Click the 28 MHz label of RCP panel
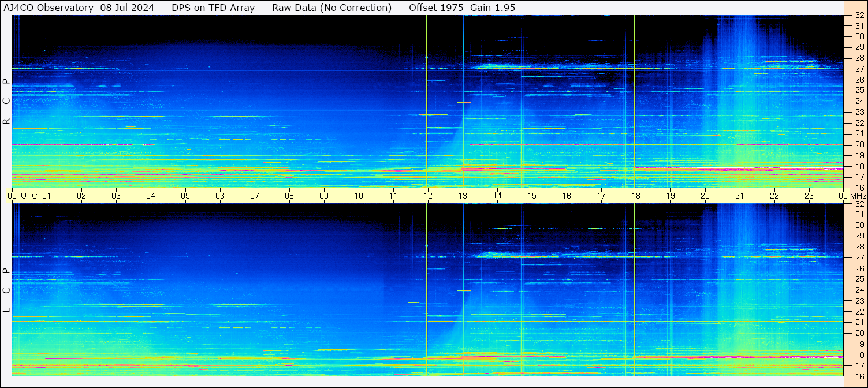The image size is (868, 388). pyautogui.click(x=859, y=58)
